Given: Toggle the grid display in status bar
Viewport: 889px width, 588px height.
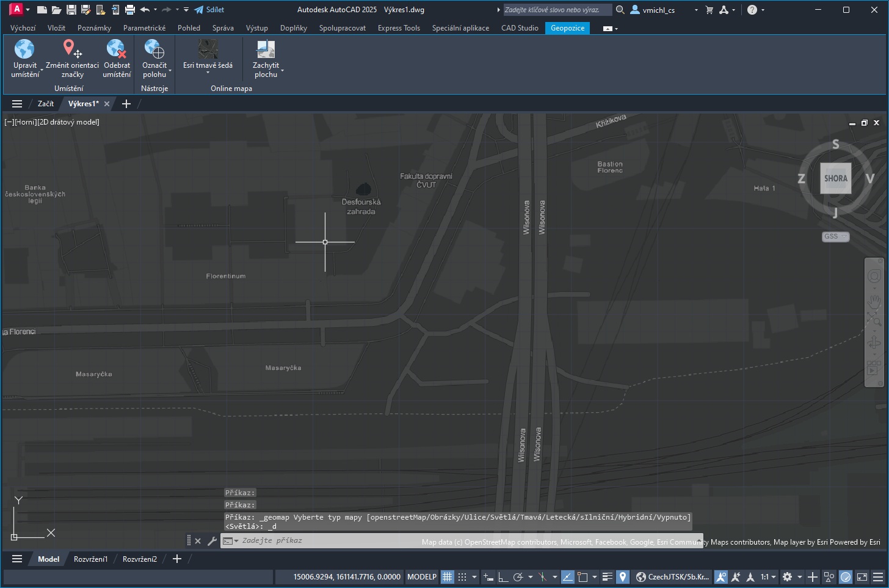Looking at the screenshot, I should (x=448, y=577).
